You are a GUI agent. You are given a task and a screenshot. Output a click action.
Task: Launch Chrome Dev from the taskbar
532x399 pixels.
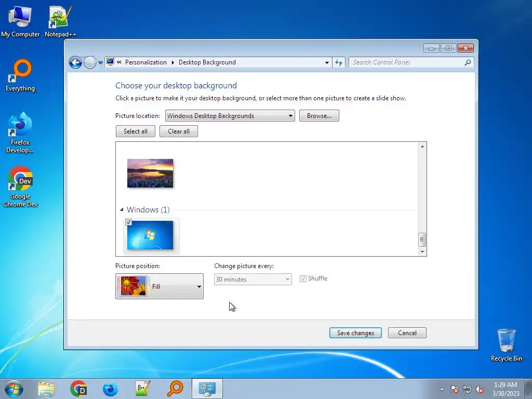(78, 389)
